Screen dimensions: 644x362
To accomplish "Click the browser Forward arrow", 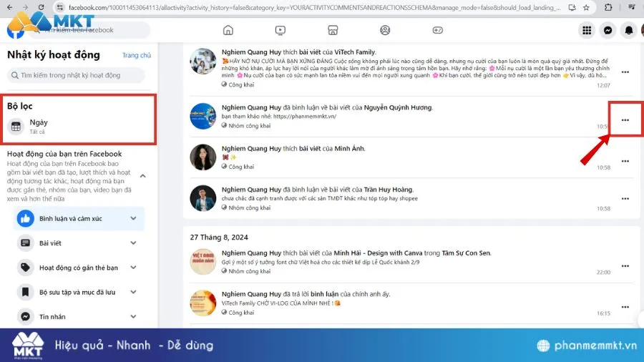I will pyautogui.click(x=26, y=7).
